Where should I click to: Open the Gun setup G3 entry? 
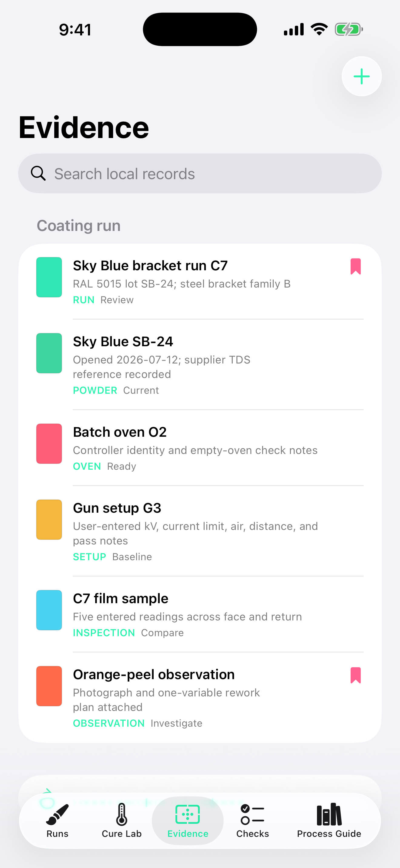(x=200, y=531)
